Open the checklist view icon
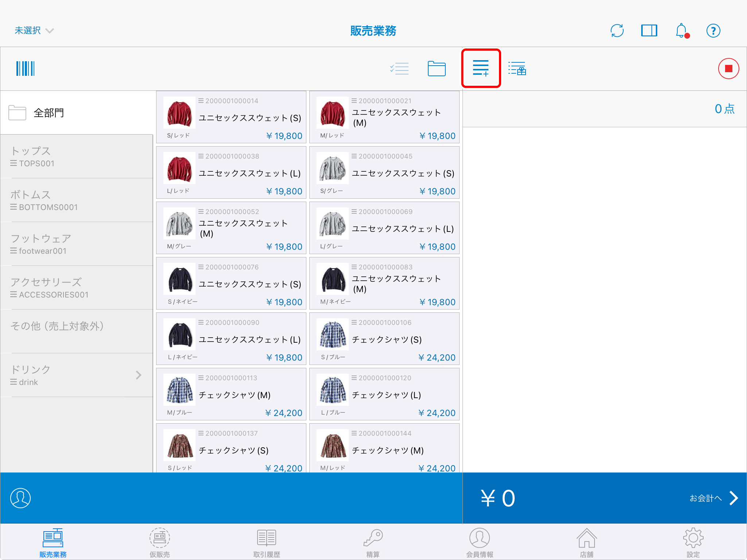Screen dimensions: 747x560 [x=399, y=69]
